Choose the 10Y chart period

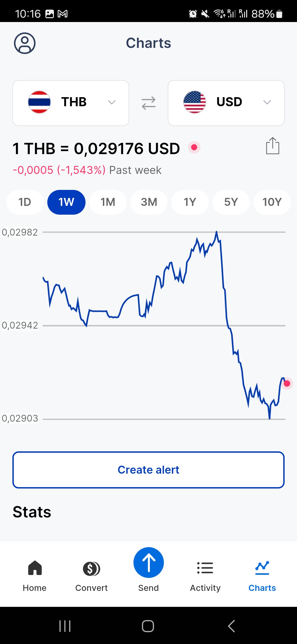[x=272, y=202]
